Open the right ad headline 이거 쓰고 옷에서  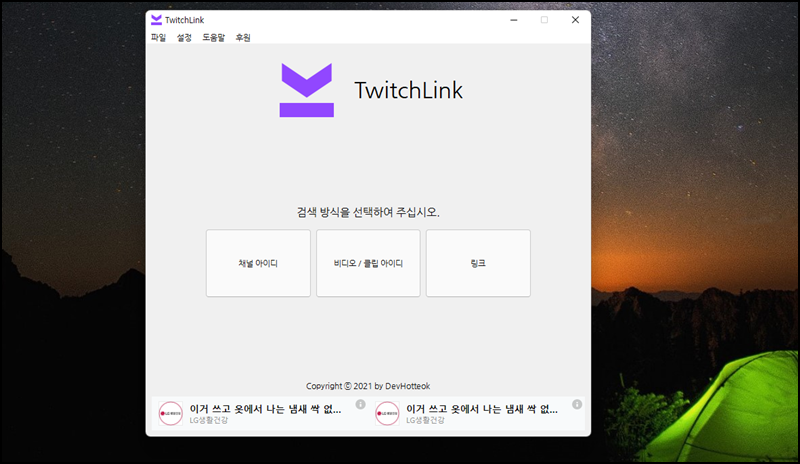tap(482, 409)
